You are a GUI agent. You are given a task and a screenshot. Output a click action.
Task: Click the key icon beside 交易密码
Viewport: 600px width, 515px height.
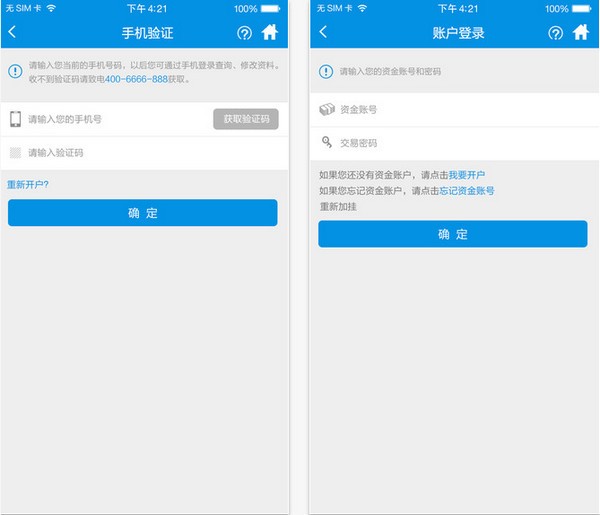point(327,142)
